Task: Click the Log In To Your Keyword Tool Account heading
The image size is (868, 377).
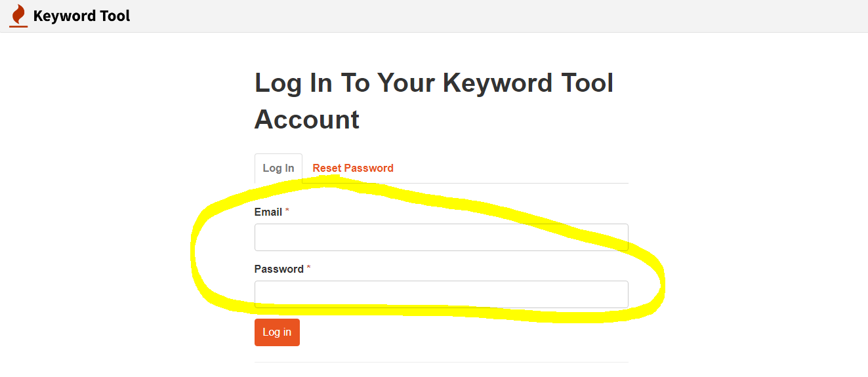Action: (x=434, y=101)
